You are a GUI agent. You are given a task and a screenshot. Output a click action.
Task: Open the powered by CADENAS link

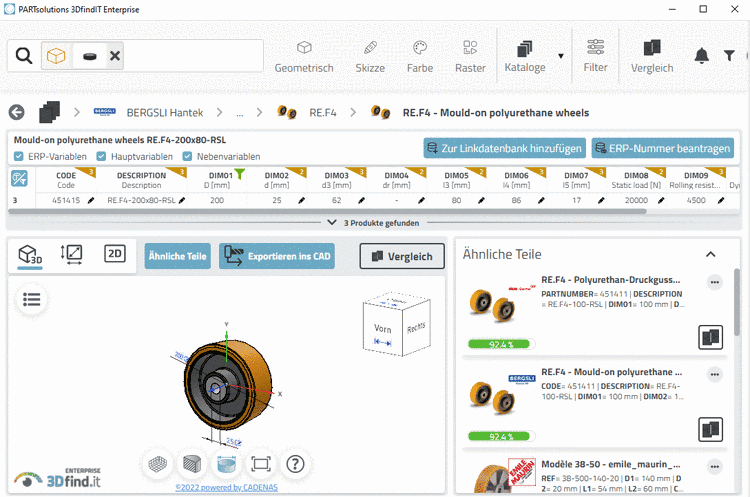pyautogui.click(x=226, y=487)
